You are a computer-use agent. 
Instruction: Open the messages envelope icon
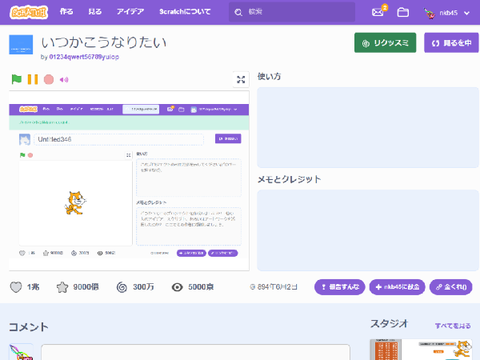click(x=378, y=12)
